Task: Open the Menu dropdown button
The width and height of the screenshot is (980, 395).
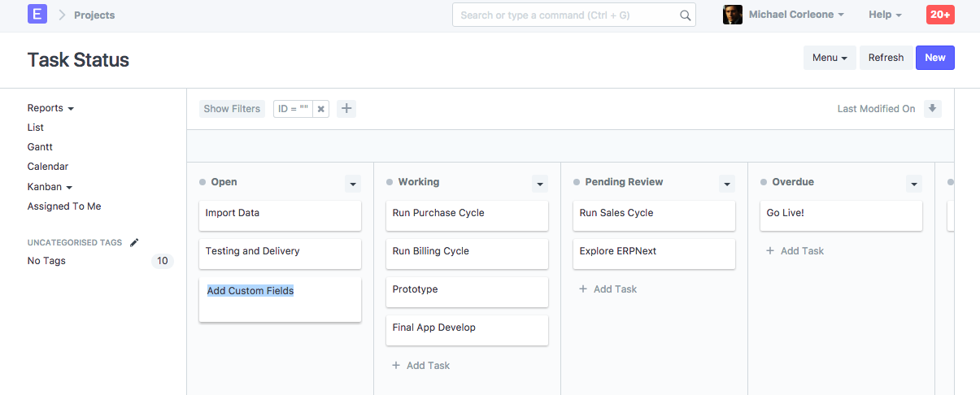Action: point(830,58)
